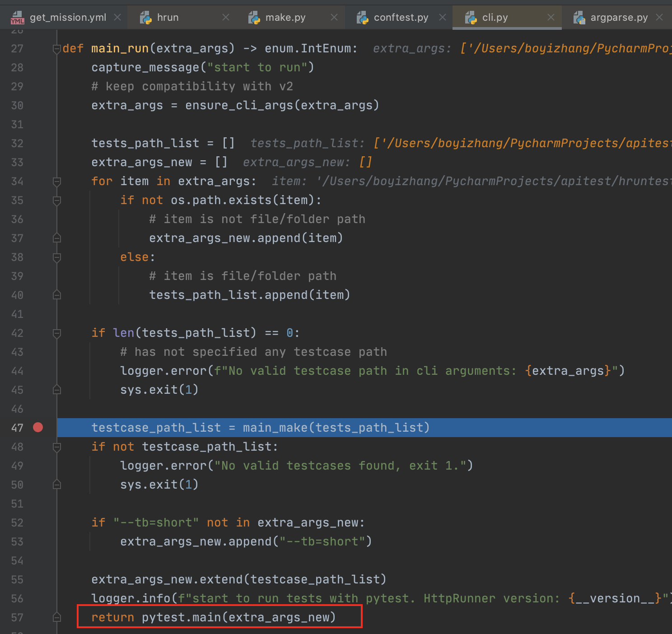Viewport: 672px width, 634px height.
Task: Switch to the hrun tab
Action: click(x=181, y=18)
